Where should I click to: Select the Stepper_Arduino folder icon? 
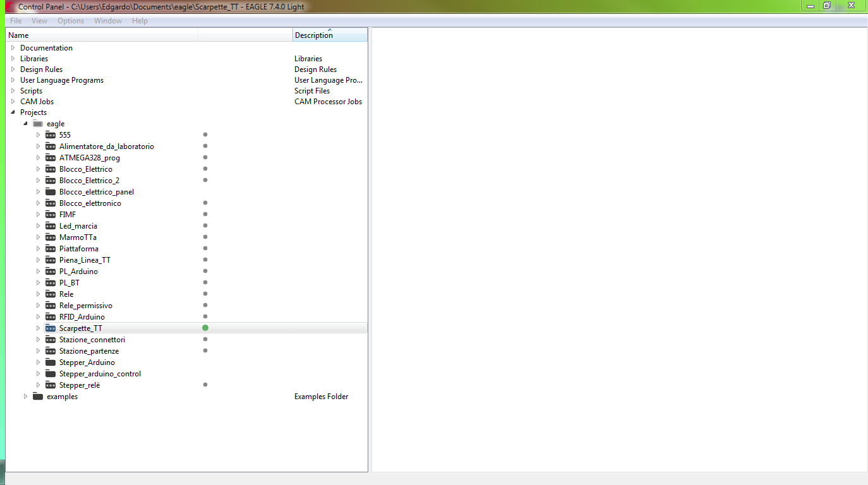[51, 362]
